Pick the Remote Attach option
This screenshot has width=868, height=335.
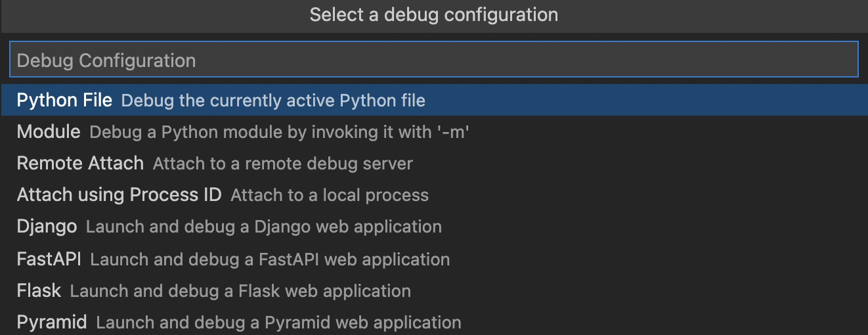click(434, 163)
